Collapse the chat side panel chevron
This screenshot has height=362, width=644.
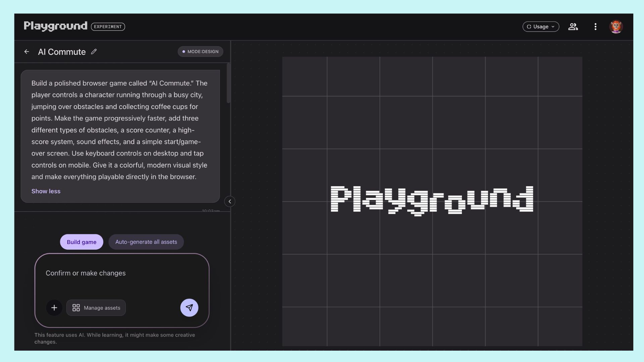[x=230, y=201]
